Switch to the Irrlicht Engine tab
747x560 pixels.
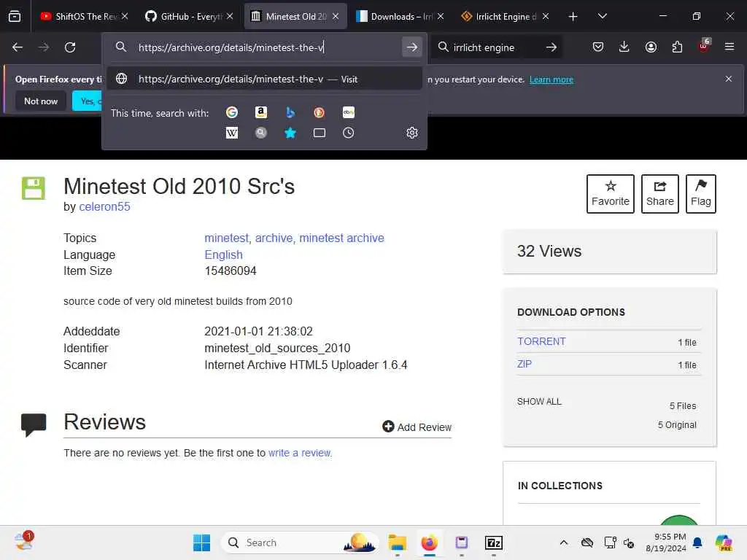click(505, 16)
